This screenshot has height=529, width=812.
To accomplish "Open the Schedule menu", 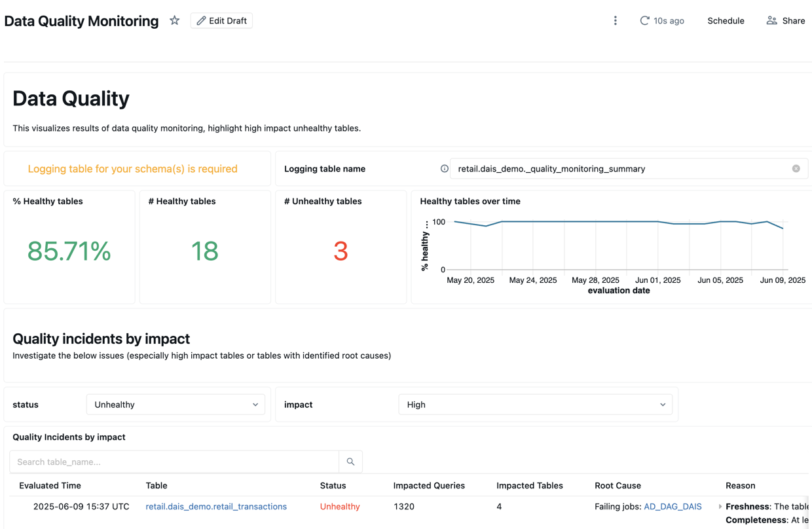I will click(x=725, y=20).
